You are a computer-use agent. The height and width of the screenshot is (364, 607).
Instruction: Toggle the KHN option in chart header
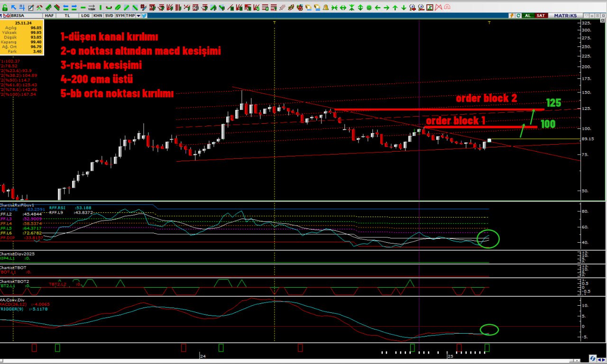click(x=98, y=16)
